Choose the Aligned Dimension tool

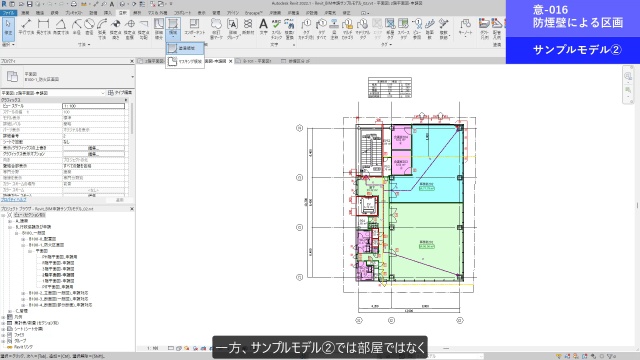[26, 28]
